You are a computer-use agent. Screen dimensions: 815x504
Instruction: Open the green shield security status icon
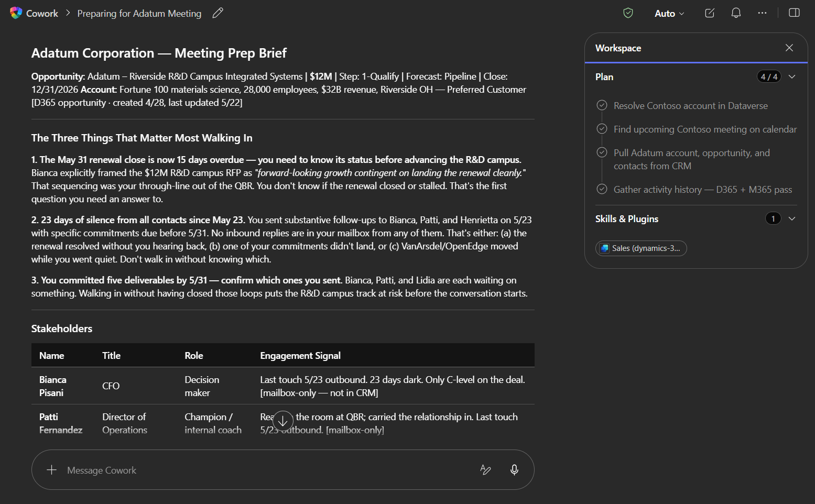click(628, 13)
